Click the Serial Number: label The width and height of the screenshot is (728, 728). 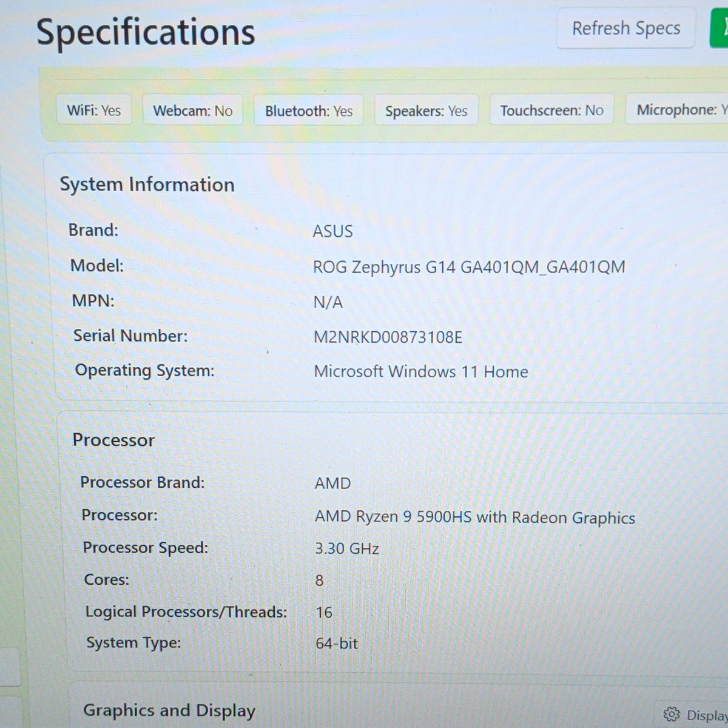[130, 335]
